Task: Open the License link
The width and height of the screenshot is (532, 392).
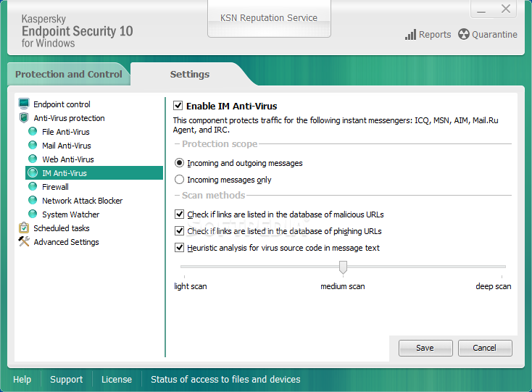Action: (x=117, y=379)
